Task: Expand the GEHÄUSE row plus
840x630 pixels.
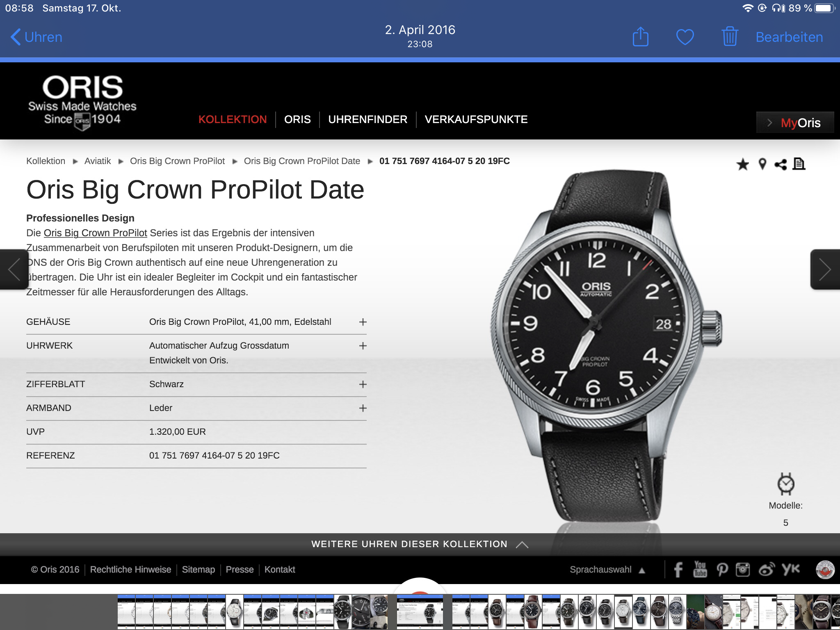Action: [x=363, y=322]
